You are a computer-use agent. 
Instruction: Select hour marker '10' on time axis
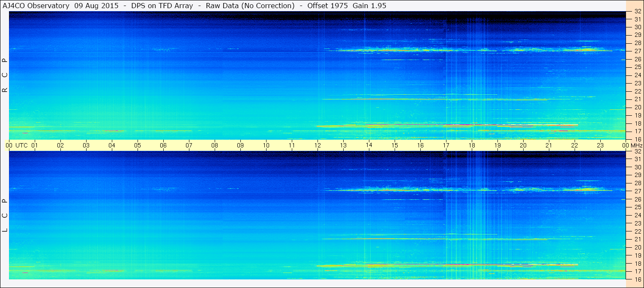(x=266, y=145)
